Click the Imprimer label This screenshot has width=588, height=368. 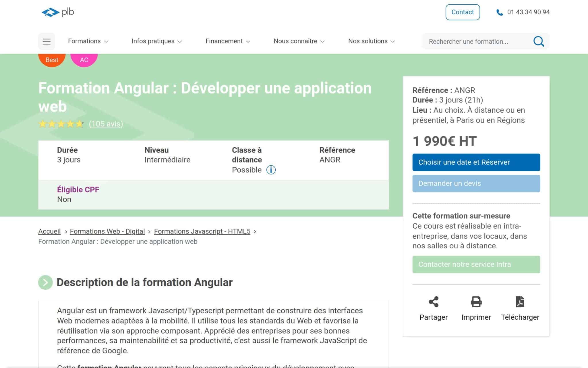pyautogui.click(x=476, y=317)
